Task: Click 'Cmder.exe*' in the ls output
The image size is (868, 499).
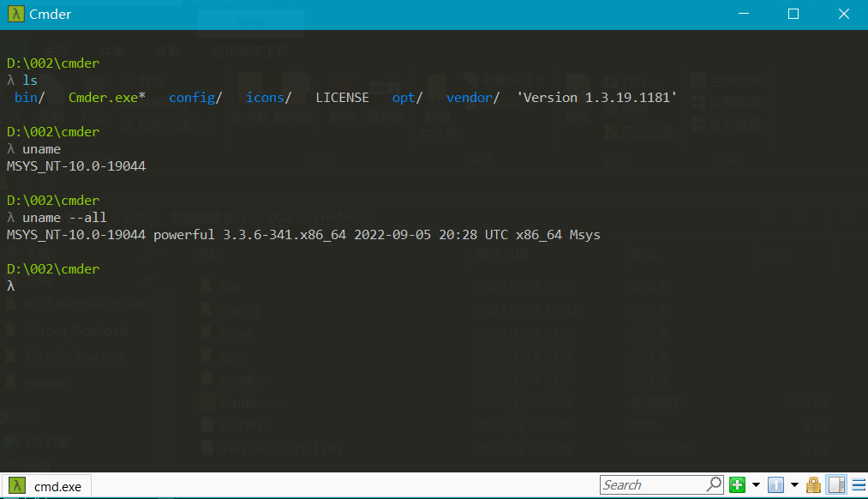Action: (107, 98)
